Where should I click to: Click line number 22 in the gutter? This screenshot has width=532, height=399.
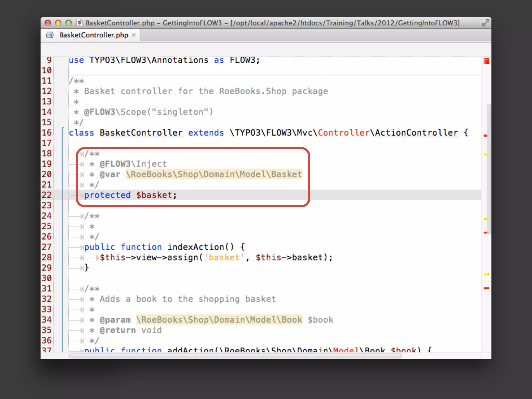47,195
